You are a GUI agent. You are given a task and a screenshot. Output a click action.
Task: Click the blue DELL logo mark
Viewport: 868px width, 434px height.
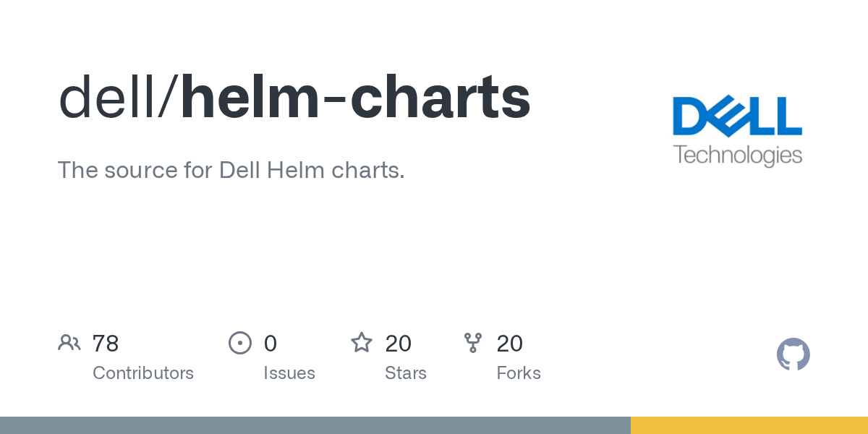pyautogui.click(x=737, y=116)
